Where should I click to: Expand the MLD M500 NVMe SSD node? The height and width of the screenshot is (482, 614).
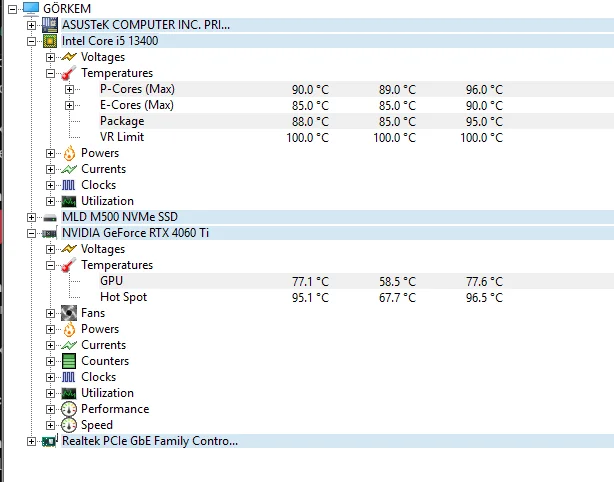coord(31,217)
